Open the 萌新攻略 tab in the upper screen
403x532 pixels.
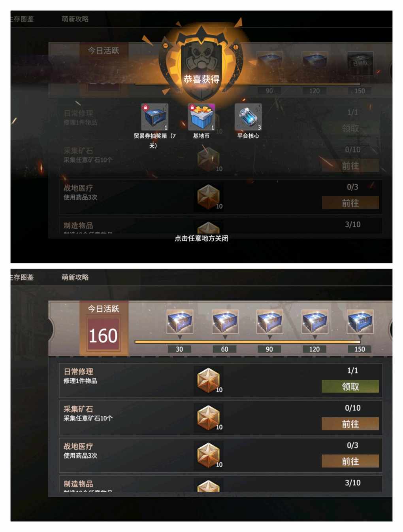tap(75, 19)
